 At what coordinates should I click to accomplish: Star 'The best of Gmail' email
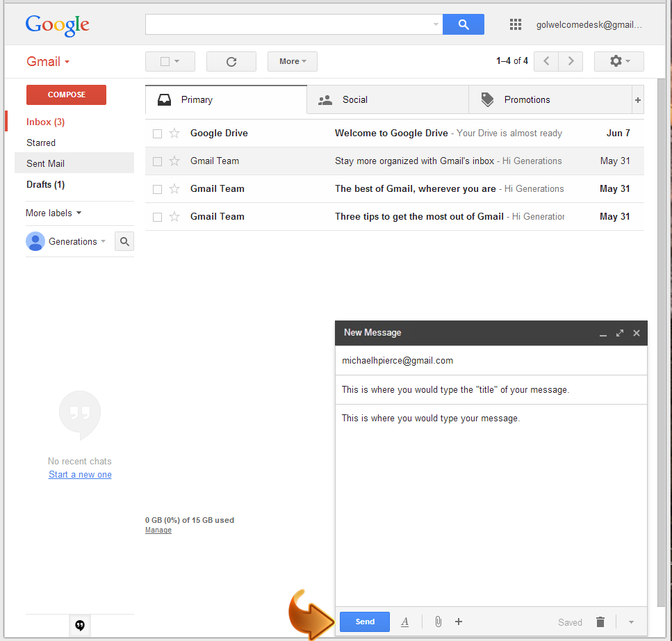pos(174,189)
